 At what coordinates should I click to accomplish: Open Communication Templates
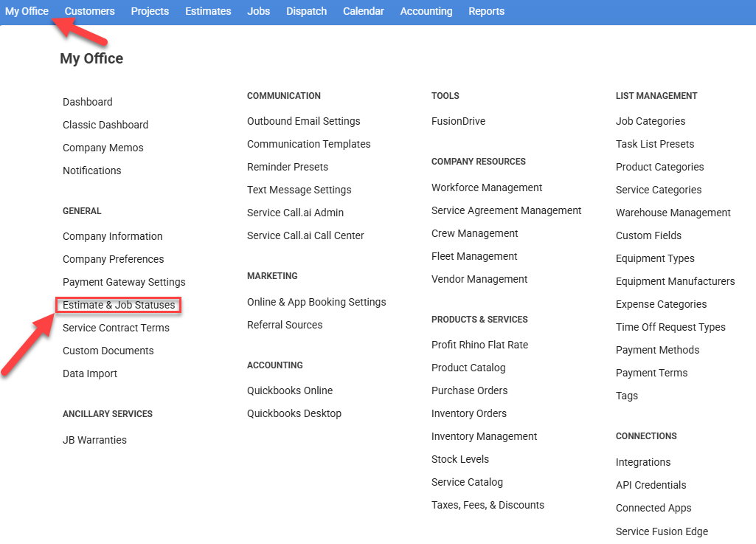(x=309, y=144)
